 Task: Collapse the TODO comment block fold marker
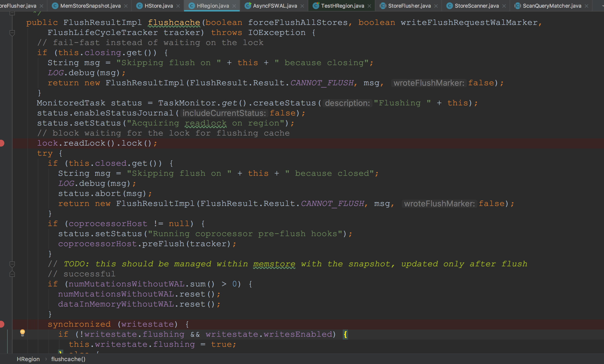12,264
